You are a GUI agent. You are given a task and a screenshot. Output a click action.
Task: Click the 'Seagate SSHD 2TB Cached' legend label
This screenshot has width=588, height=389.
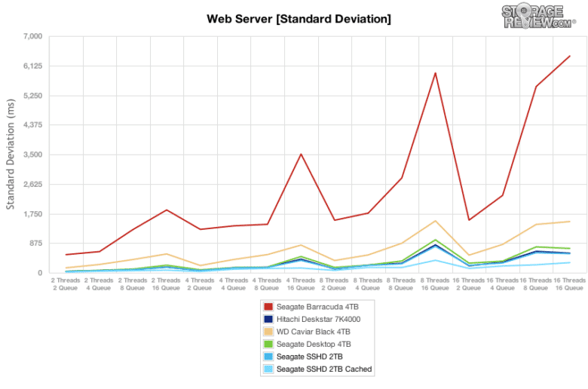324,369
